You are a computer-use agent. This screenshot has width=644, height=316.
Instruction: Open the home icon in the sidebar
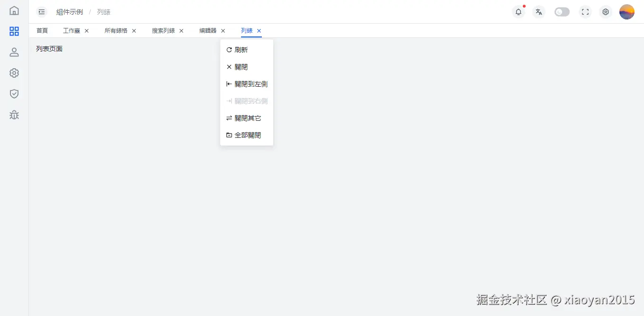pyautogui.click(x=14, y=10)
